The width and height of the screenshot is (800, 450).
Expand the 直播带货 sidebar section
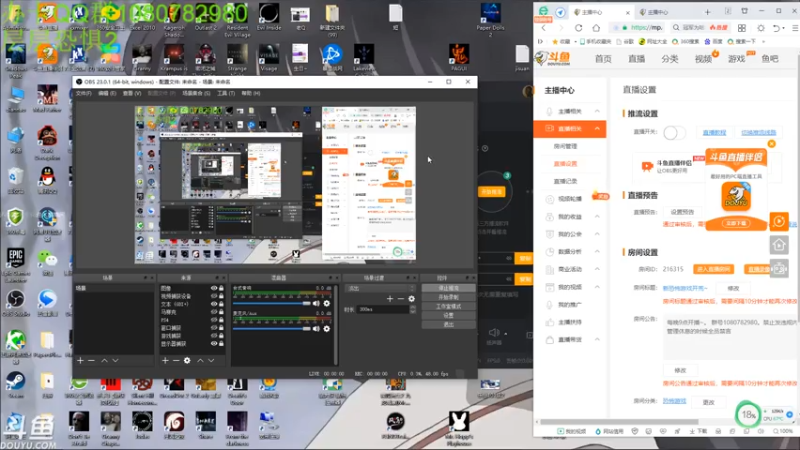[597, 340]
